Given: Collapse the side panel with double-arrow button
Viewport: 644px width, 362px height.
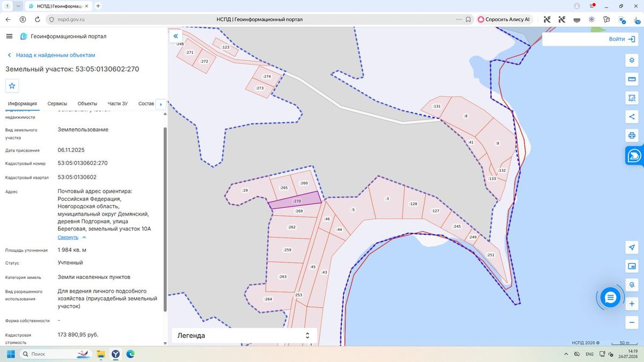Looking at the screenshot, I should click(x=175, y=36).
